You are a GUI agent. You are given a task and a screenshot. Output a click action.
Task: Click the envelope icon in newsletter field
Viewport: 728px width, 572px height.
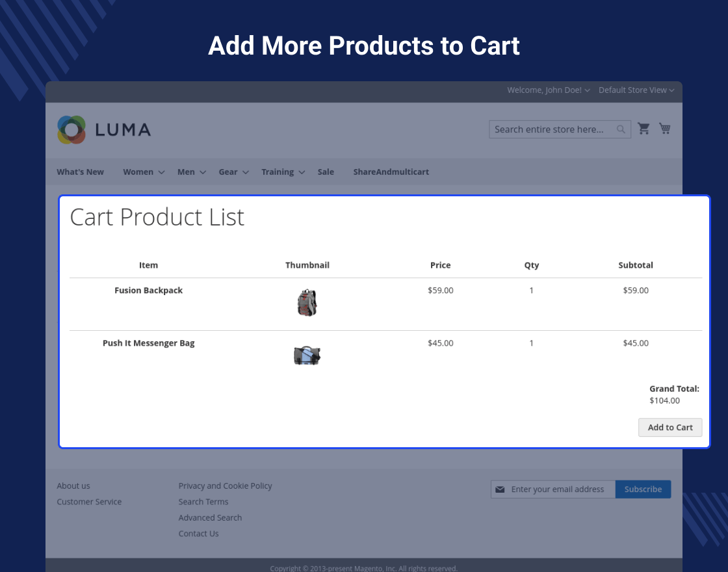tap(500, 489)
